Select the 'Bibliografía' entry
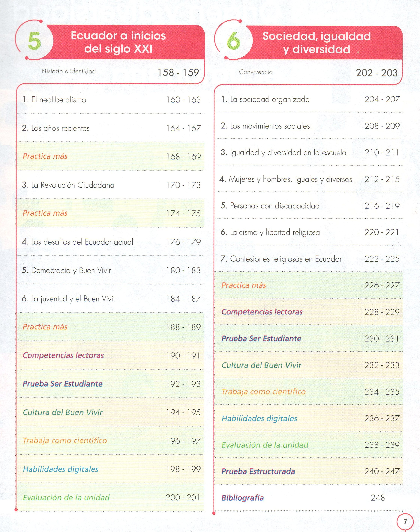Screen dimensions: 420x532 [242, 498]
